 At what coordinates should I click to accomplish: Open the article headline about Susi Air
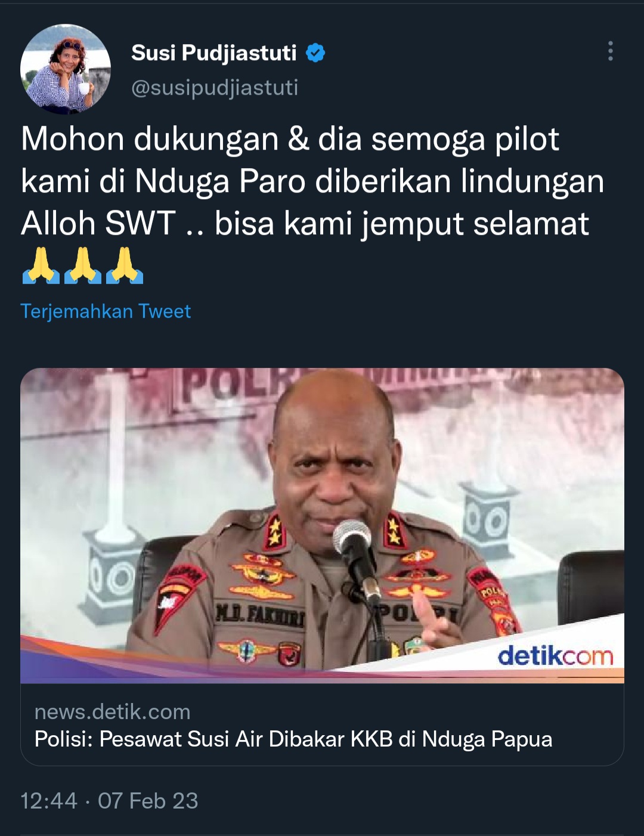pos(293,739)
